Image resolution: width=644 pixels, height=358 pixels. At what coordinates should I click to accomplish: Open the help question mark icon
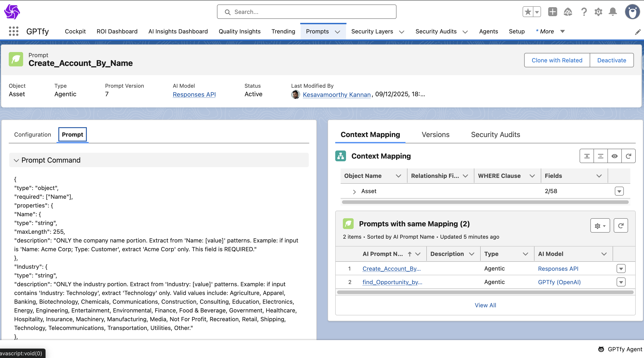(584, 12)
